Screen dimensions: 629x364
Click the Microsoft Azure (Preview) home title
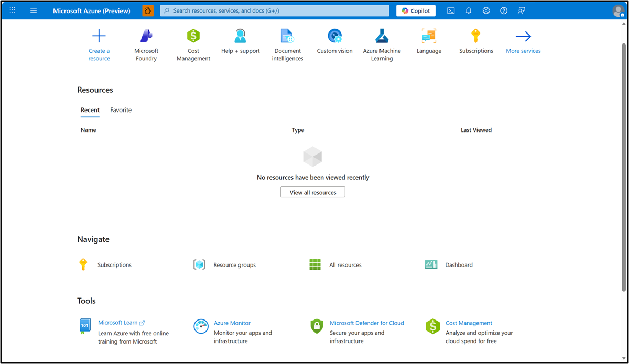pos(92,10)
